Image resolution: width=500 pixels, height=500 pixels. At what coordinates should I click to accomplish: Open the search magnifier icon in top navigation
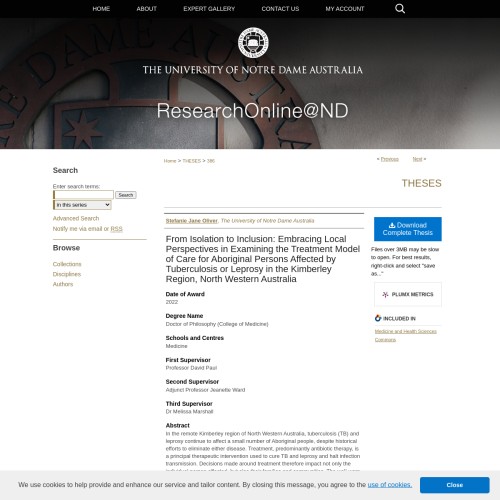(x=400, y=9)
